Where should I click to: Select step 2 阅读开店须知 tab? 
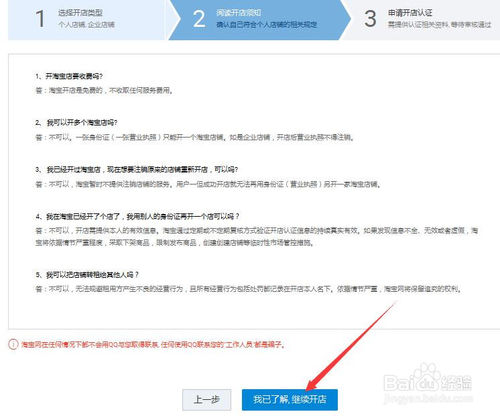coord(259,19)
